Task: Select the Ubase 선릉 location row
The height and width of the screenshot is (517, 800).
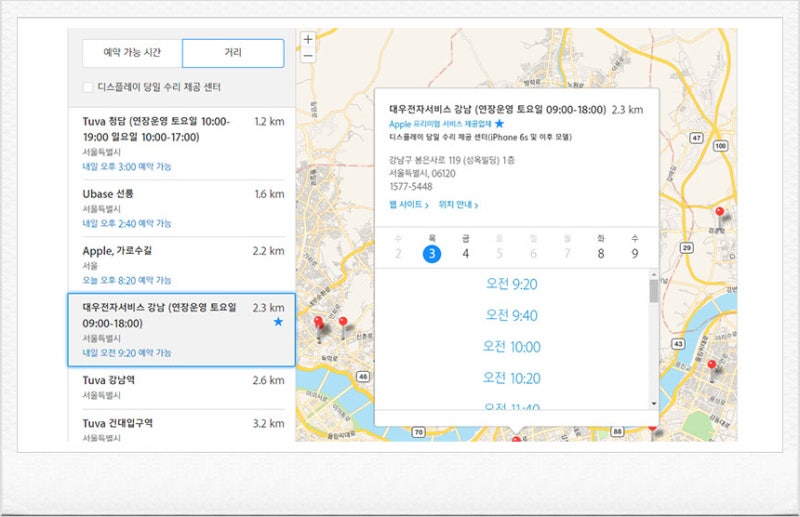Action: 182,208
